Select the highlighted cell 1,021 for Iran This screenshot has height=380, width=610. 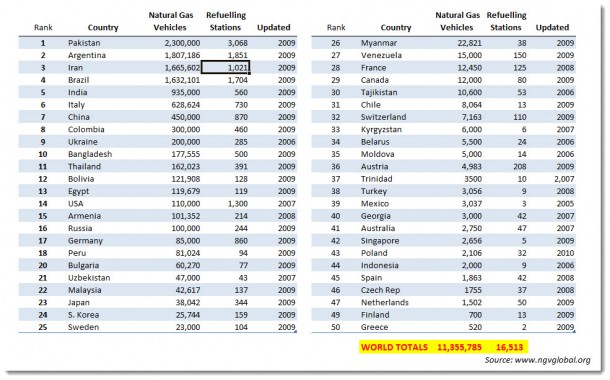(225, 67)
